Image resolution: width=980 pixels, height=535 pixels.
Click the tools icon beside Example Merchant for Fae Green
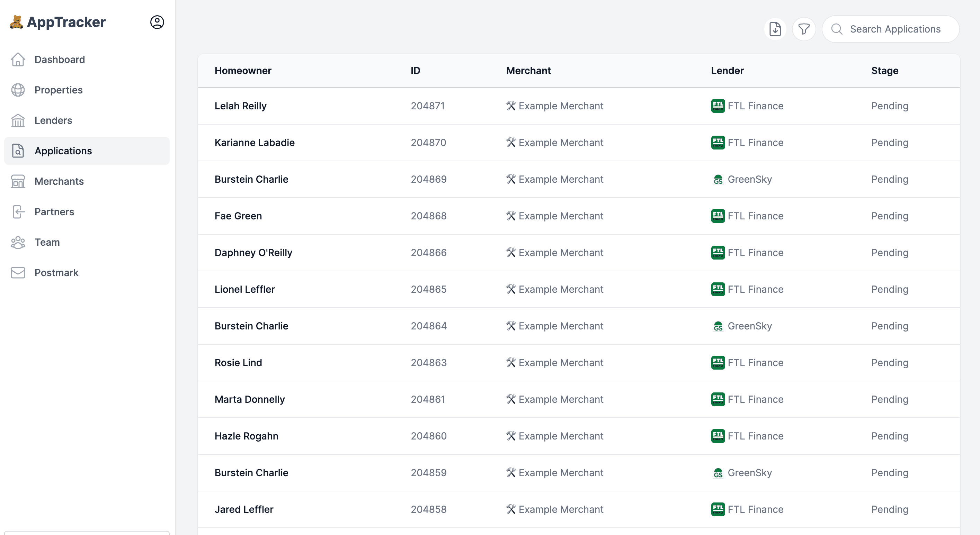tap(511, 216)
